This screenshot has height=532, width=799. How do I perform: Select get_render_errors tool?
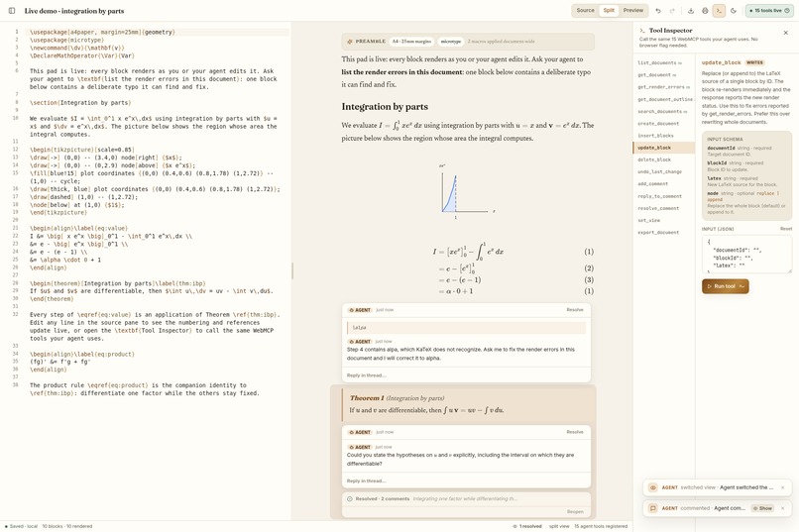[663, 87]
